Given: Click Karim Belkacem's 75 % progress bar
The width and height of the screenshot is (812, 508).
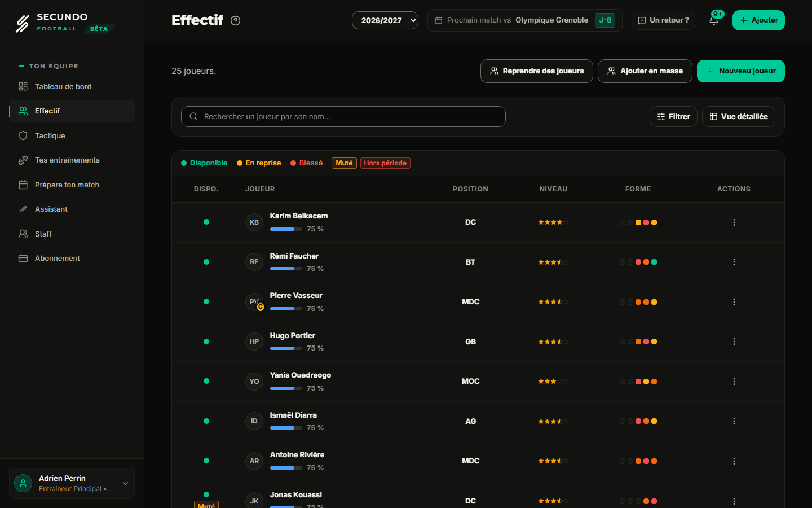Looking at the screenshot, I should point(286,229).
